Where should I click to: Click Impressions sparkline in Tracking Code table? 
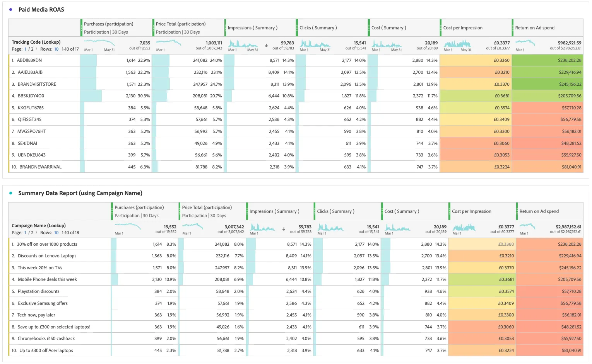click(243, 43)
